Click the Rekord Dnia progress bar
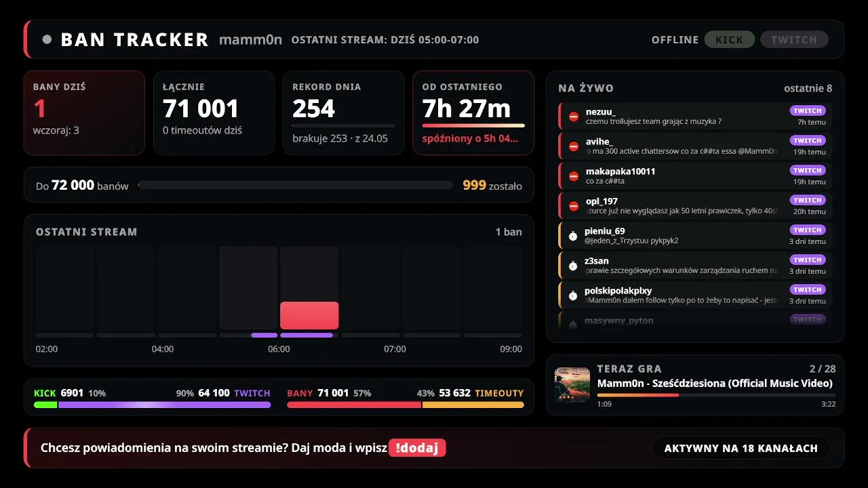Viewport: 868px width, 488px height. 344,125
